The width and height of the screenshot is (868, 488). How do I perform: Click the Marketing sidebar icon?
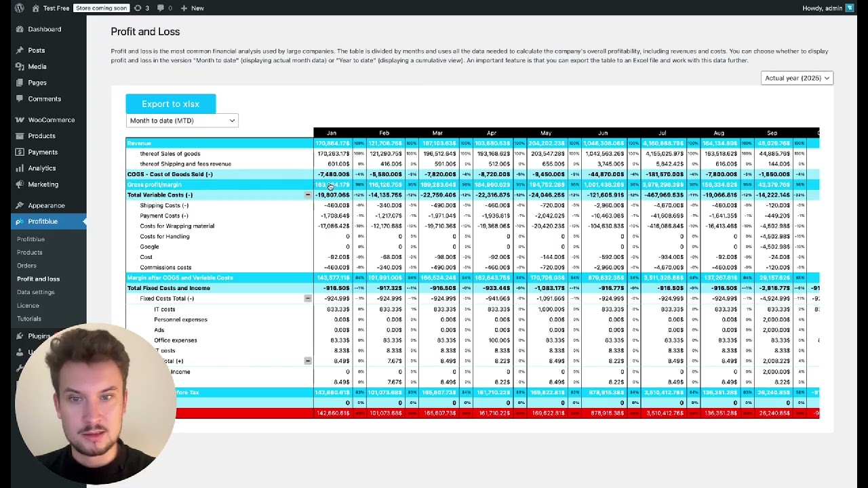[x=18, y=184]
